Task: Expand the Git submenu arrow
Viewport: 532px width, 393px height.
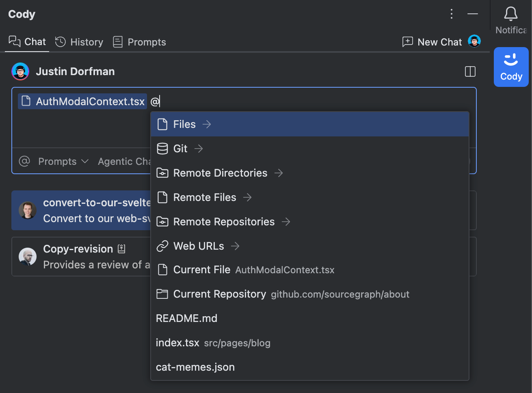Action: [199, 149]
